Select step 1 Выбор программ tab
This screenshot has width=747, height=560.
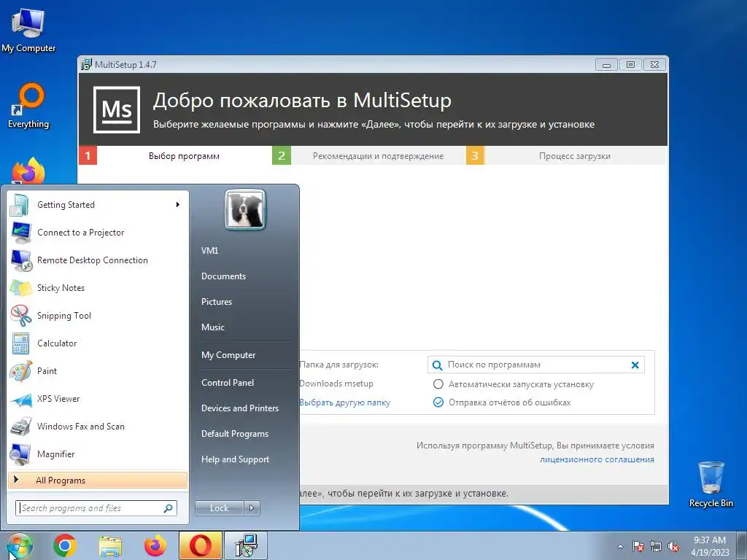pyautogui.click(x=175, y=156)
